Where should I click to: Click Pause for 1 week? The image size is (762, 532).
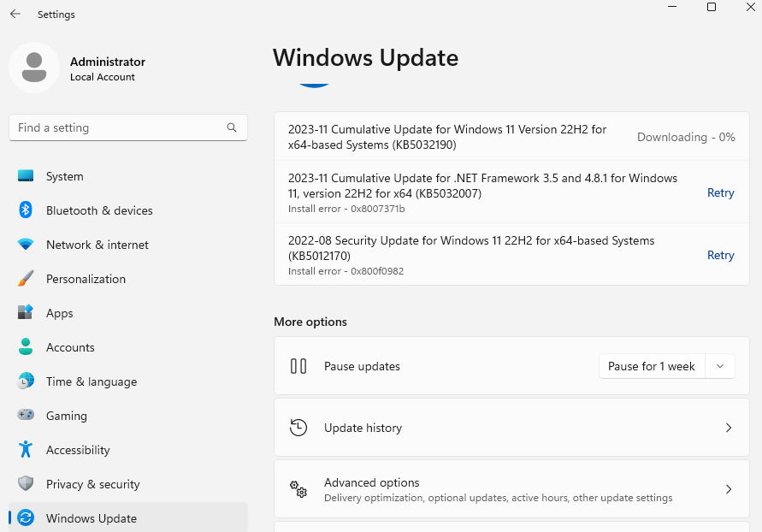[x=652, y=365]
